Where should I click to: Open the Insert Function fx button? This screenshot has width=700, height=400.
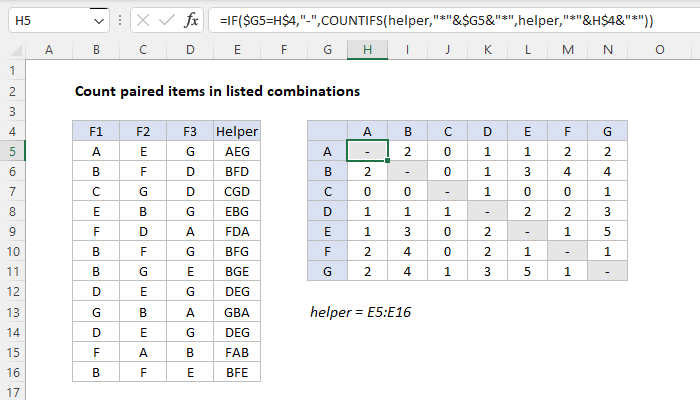tap(191, 20)
